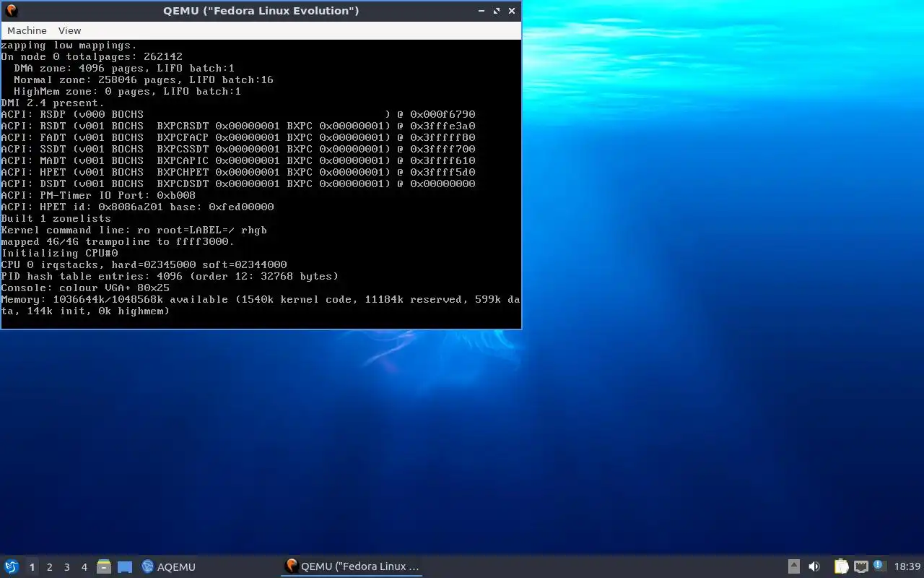Open the clipboard manager tray icon
This screenshot has height=578, width=924.
click(841, 567)
